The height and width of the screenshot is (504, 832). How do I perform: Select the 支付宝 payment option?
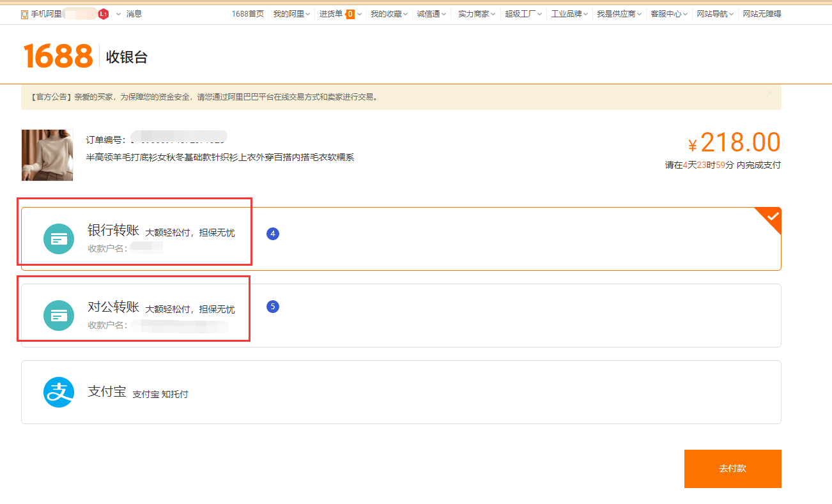click(401, 392)
